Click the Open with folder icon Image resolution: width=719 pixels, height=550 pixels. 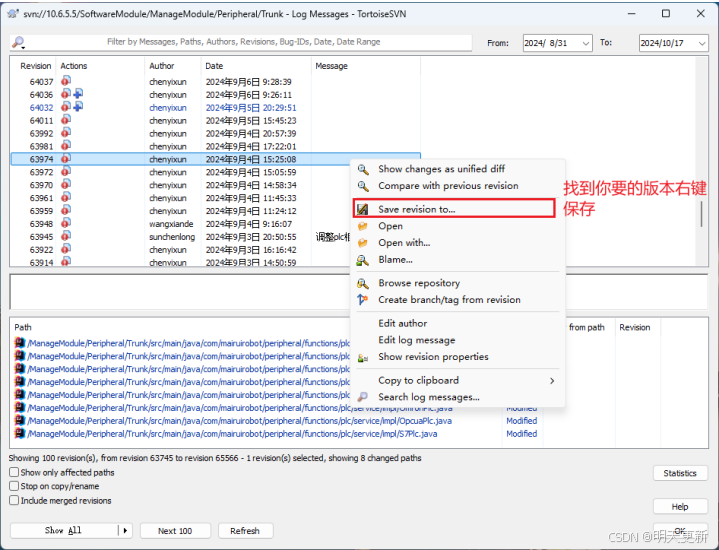point(362,243)
